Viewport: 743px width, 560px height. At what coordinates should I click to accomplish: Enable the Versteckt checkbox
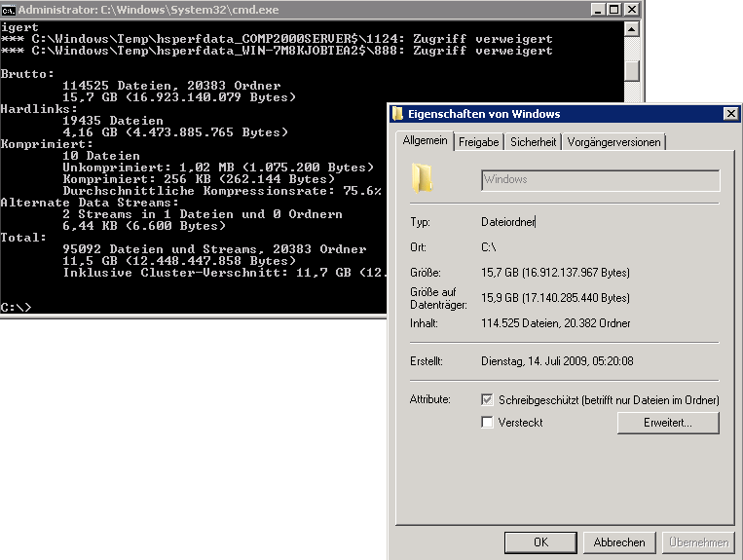tap(488, 423)
